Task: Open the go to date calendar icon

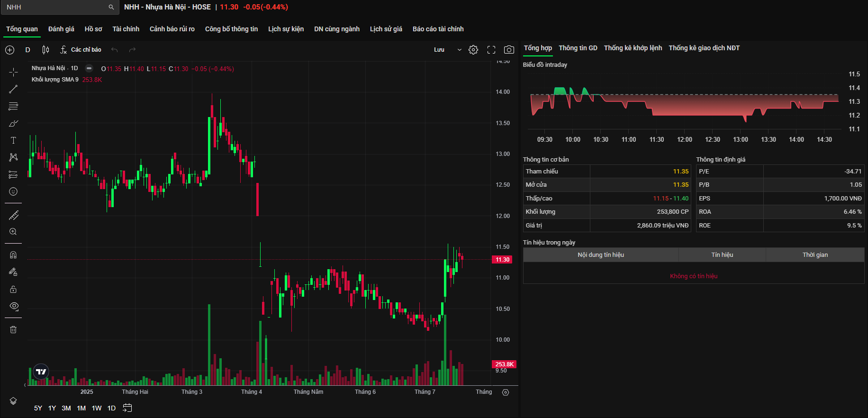Action: (x=127, y=408)
